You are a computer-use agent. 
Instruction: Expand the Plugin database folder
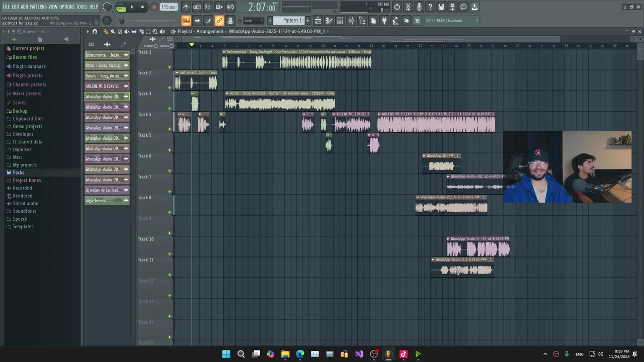pyautogui.click(x=29, y=66)
